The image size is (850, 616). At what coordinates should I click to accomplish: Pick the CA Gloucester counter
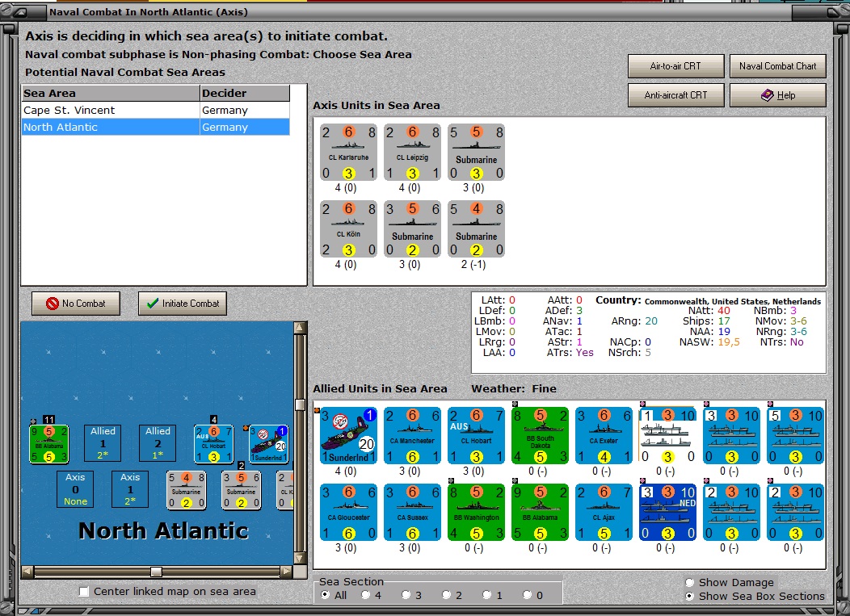pyautogui.click(x=348, y=512)
